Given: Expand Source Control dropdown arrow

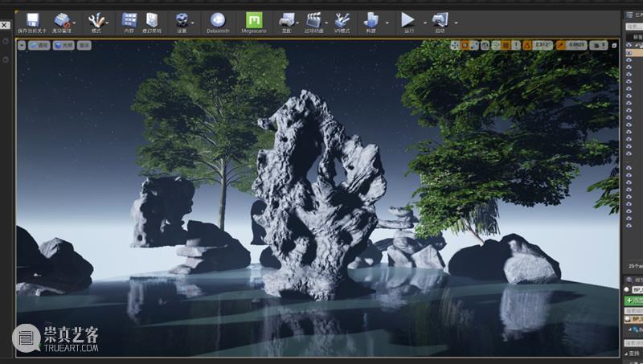Looking at the screenshot, I should pyautogui.click(x=74, y=22).
